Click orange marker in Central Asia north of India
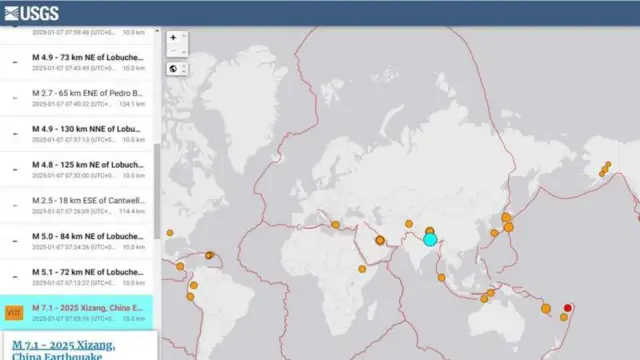 [409, 224]
